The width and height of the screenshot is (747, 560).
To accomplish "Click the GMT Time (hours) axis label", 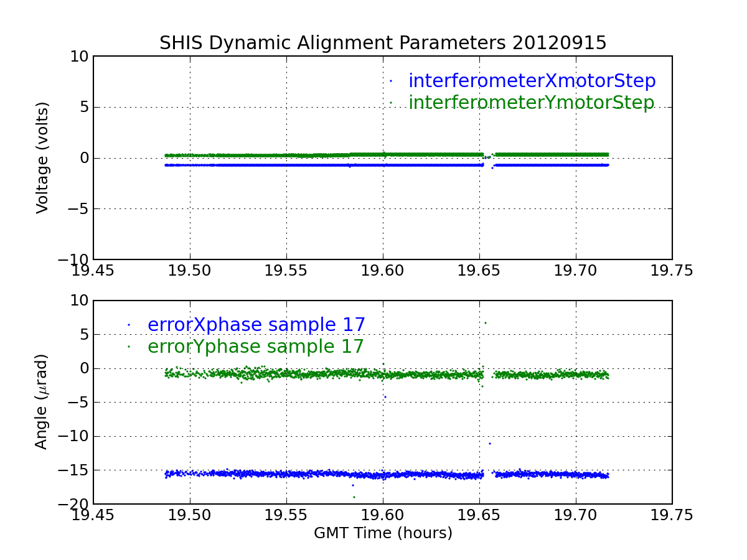I will 383,533.
